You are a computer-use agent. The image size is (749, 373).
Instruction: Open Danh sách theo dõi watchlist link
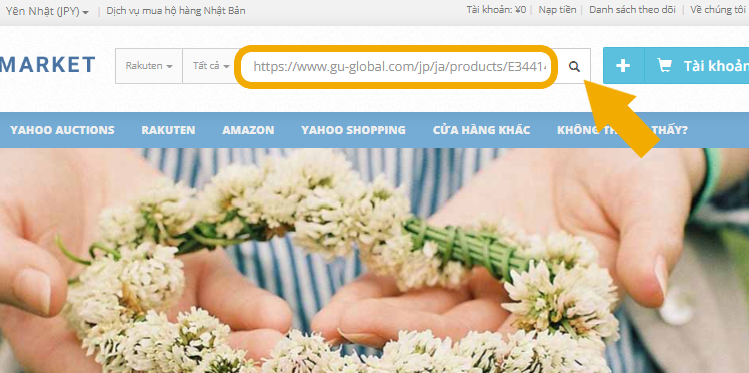632,10
